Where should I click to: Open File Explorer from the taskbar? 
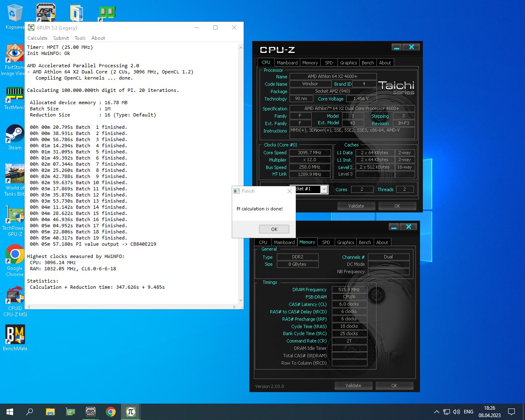50,412
